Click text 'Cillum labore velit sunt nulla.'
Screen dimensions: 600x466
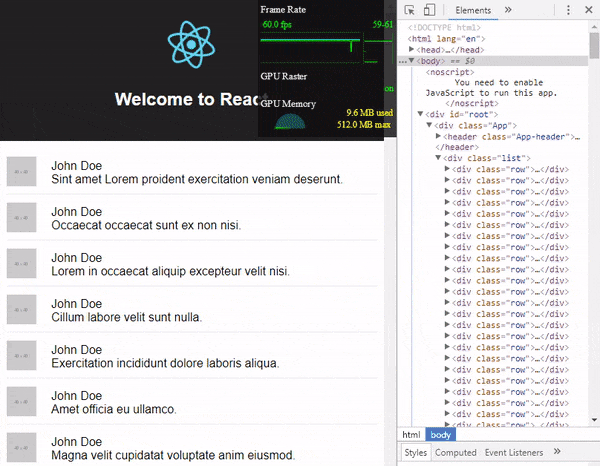[x=126, y=317]
